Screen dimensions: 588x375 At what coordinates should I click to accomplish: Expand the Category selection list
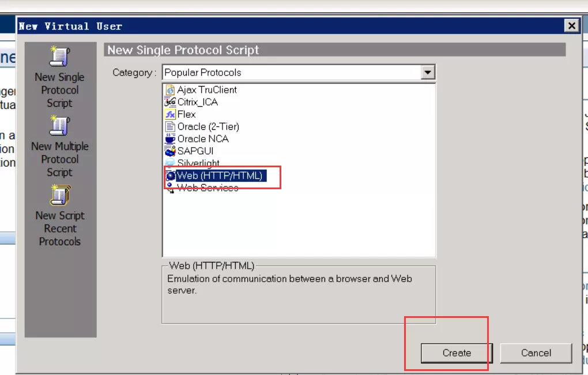click(x=429, y=72)
